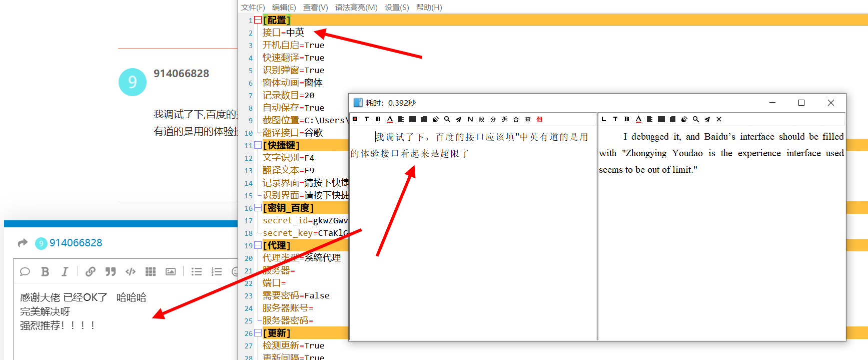
Task: Click the paper plane icon in left pane
Action: (458, 119)
